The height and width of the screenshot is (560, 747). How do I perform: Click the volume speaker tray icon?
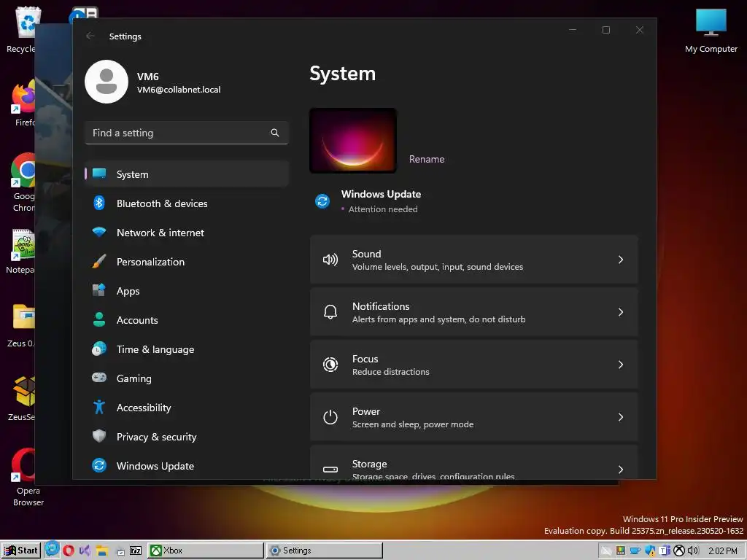coord(693,551)
